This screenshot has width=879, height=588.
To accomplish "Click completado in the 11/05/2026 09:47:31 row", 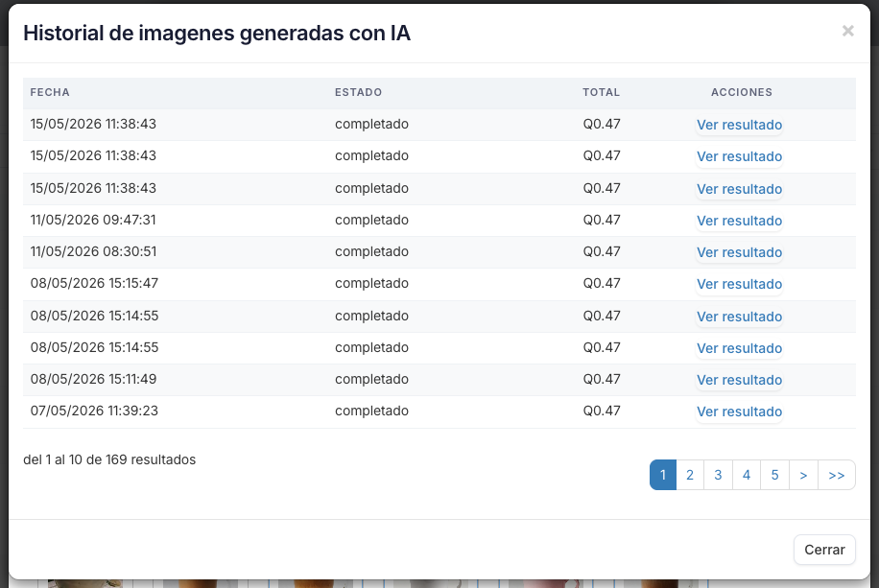I will 371,220.
